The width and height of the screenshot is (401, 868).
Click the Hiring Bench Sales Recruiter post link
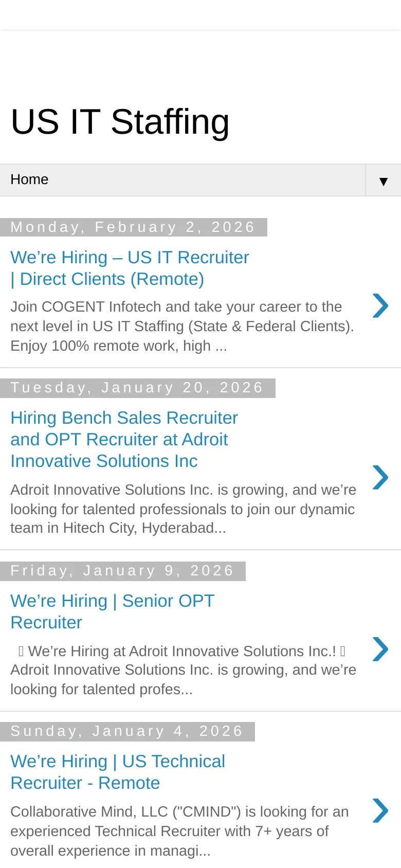coord(124,439)
